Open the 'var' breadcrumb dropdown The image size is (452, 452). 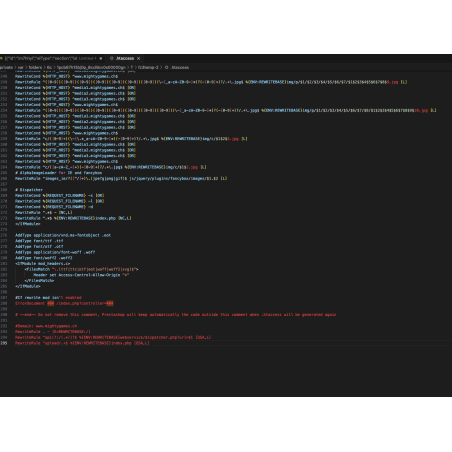pos(21,67)
